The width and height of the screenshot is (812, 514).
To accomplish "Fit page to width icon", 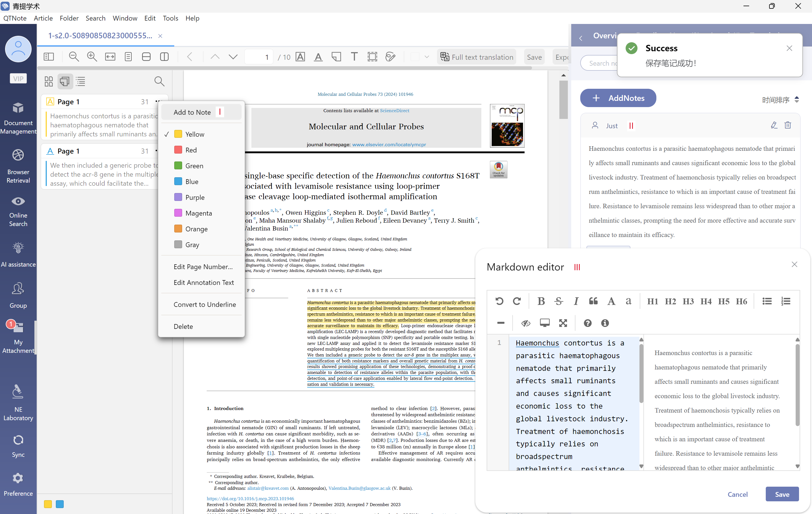I will coord(110,57).
